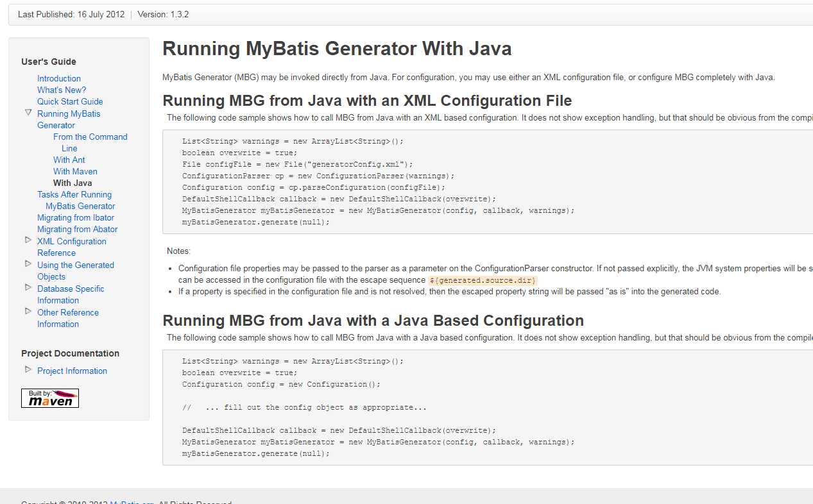Viewport: 813px width, 504px height.
Task: Click the ${generated.source.dir} escape sequence
Action: 483,280
